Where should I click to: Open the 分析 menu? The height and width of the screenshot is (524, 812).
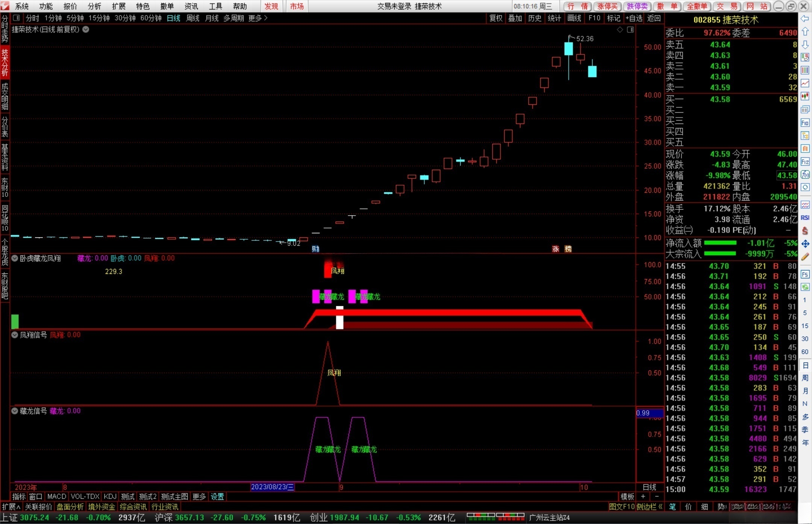(94, 6)
